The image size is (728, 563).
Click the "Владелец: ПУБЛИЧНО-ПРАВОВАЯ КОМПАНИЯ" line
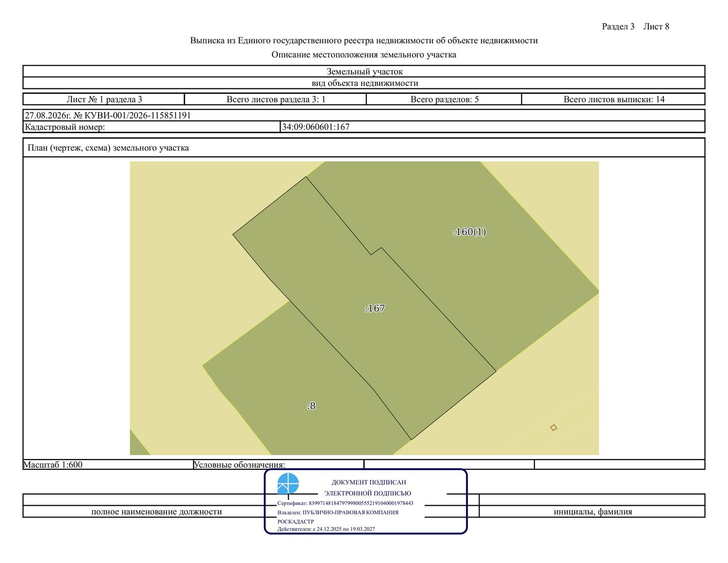[338, 512]
